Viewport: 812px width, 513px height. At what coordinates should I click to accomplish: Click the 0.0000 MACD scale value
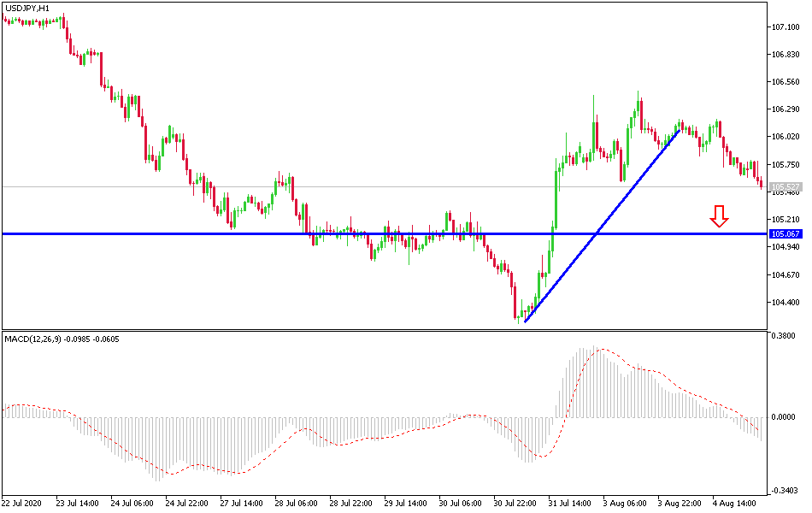click(x=784, y=417)
